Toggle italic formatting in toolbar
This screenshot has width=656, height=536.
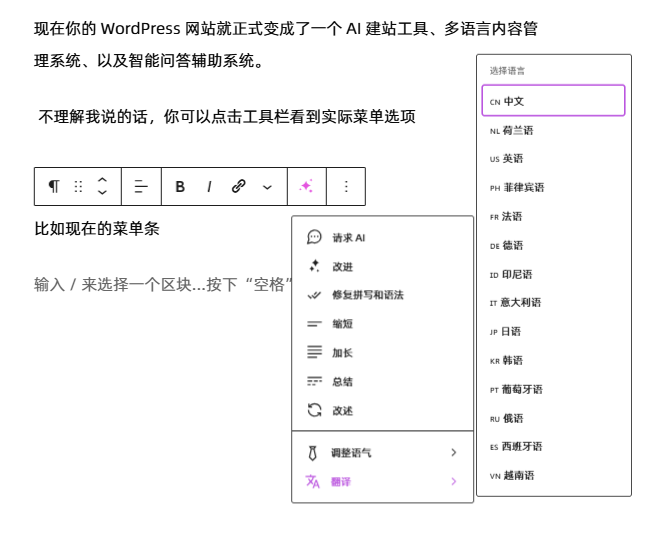209,187
